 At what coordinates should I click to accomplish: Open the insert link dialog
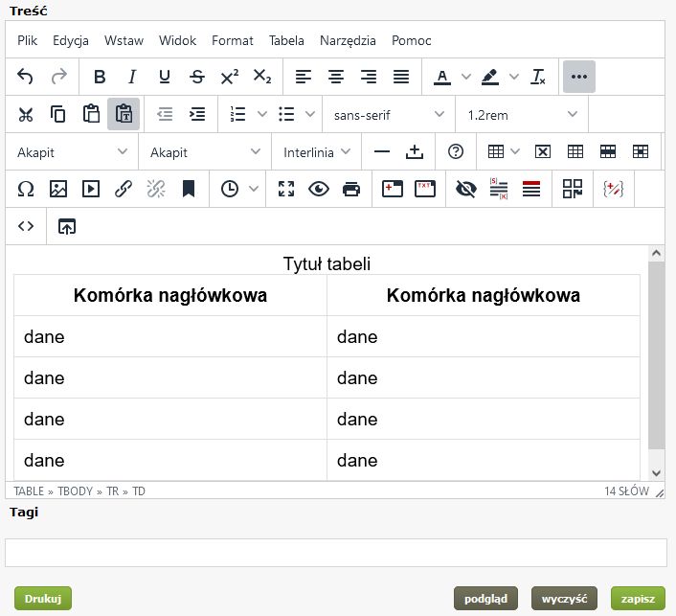pos(124,189)
